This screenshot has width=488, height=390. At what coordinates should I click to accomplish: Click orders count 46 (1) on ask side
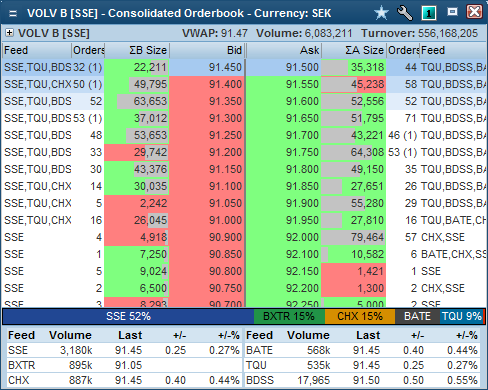tap(403, 135)
